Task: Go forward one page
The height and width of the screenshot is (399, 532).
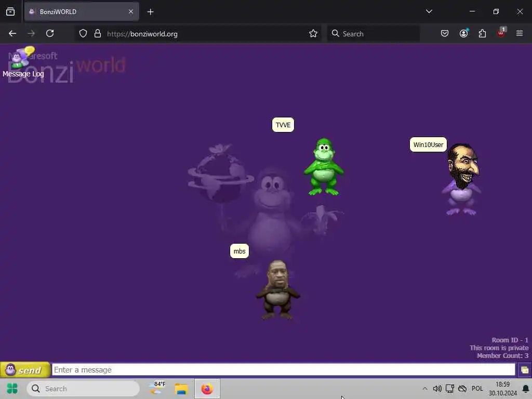Action: point(31,33)
